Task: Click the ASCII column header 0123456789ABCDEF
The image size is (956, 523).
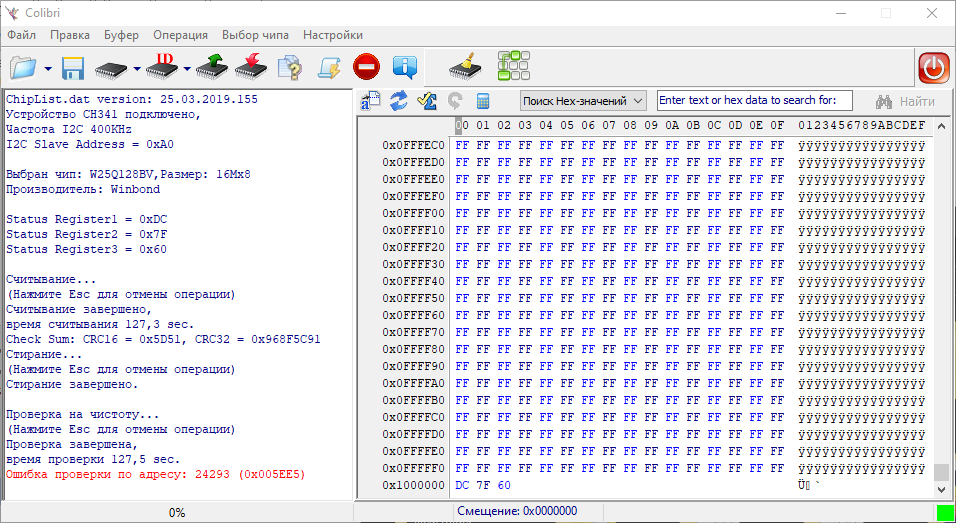Action: pyautogui.click(x=862, y=126)
